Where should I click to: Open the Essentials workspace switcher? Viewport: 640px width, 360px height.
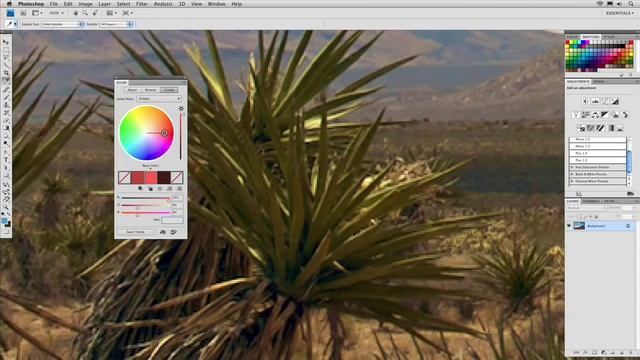click(x=620, y=13)
